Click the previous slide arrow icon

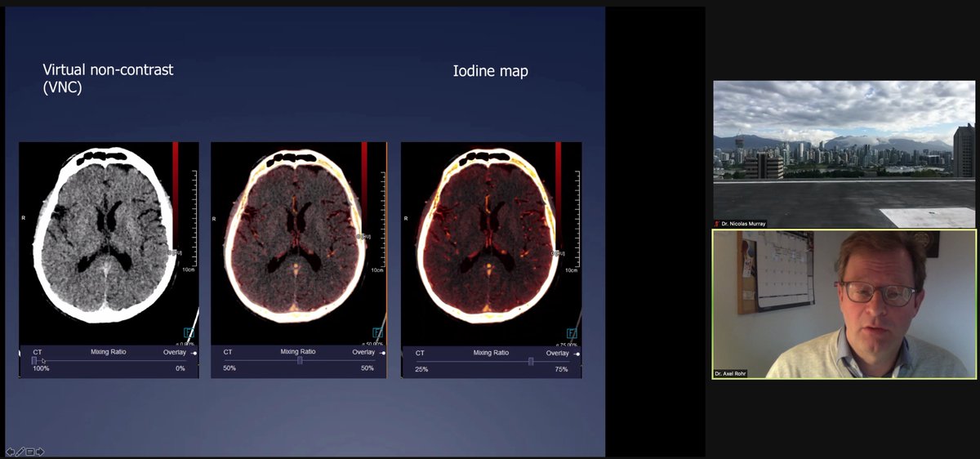pyautogui.click(x=10, y=452)
